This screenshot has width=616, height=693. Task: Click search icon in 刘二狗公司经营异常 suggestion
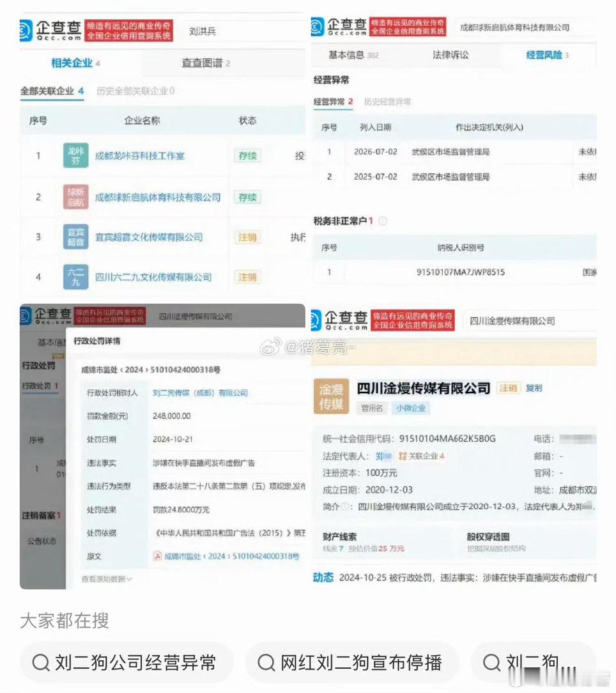41,662
